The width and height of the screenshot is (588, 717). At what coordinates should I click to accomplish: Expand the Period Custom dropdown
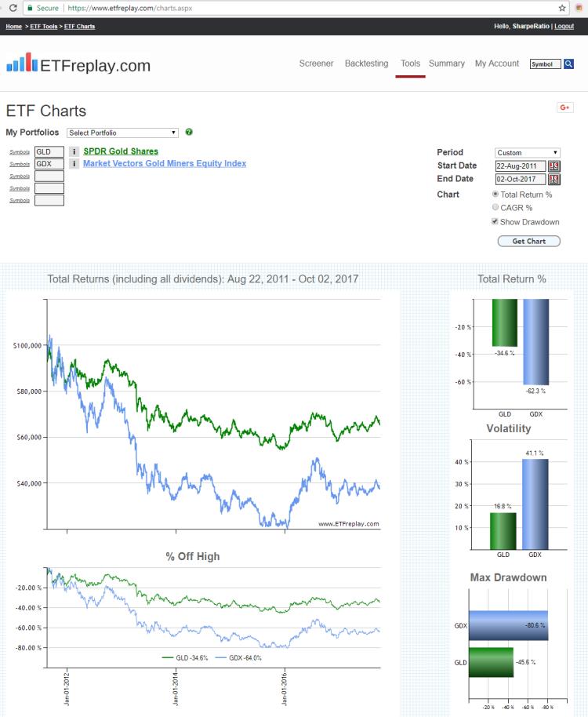click(x=527, y=153)
